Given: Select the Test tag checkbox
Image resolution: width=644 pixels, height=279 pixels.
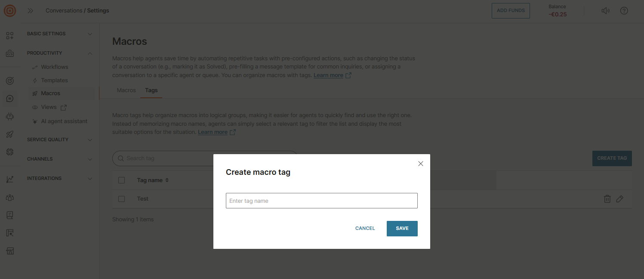Looking at the screenshot, I should tap(121, 199).
